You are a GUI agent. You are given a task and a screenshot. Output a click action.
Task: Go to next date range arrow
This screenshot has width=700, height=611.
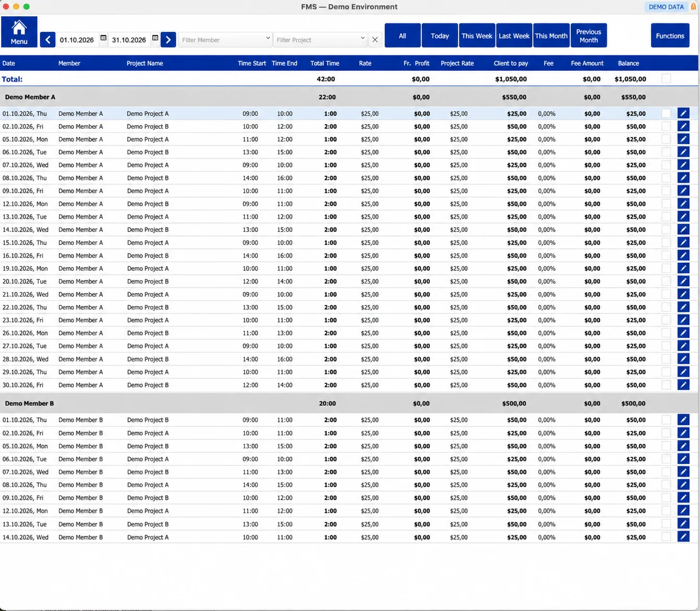point(168,40)
